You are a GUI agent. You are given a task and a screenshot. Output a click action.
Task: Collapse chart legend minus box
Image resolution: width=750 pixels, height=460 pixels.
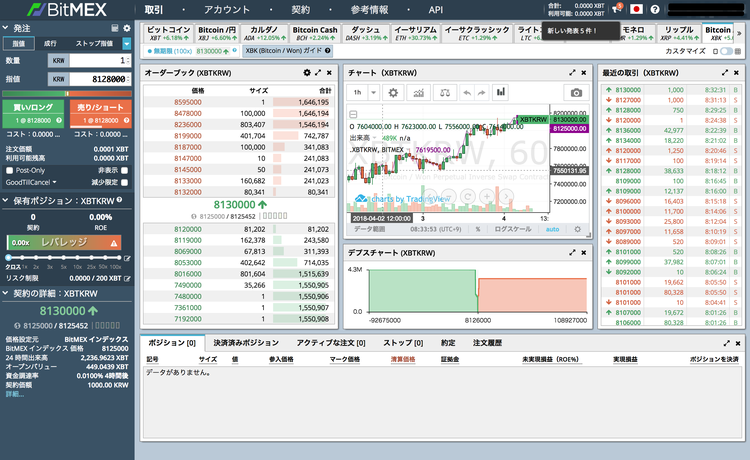click(353, 114)
